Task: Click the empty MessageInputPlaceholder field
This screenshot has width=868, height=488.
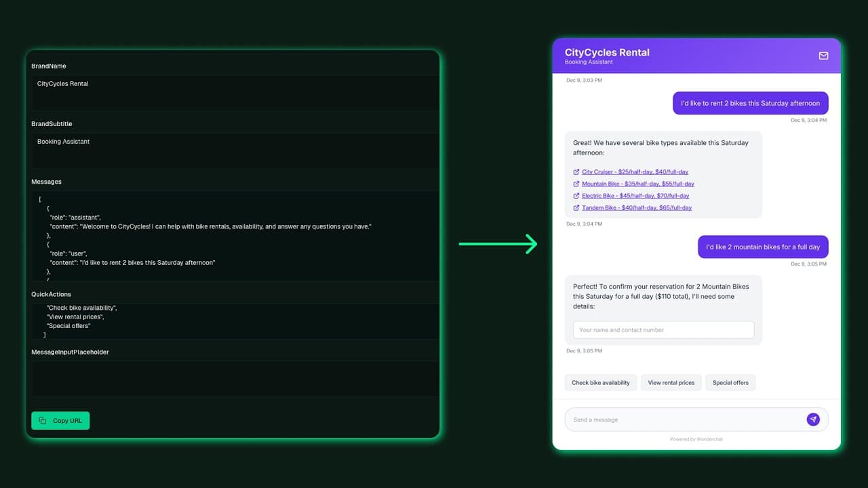Action: click(235, 378)
